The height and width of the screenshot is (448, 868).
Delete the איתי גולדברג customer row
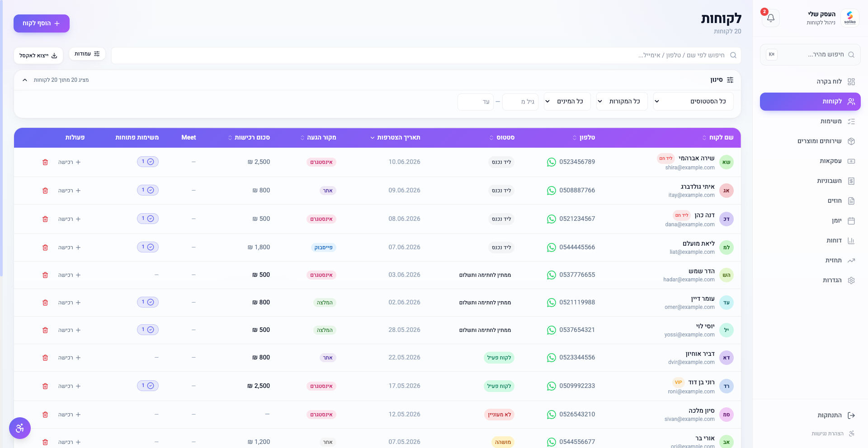(45, 191)
